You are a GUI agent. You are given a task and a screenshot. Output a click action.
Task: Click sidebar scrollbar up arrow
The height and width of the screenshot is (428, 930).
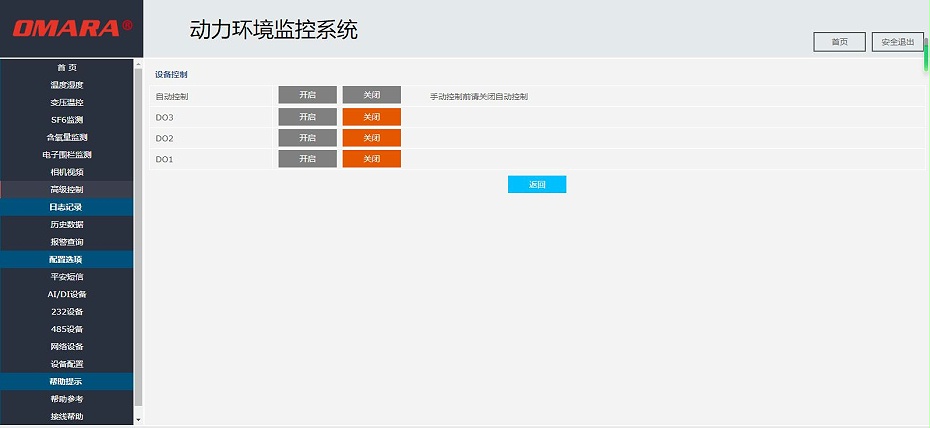(138, 64)
